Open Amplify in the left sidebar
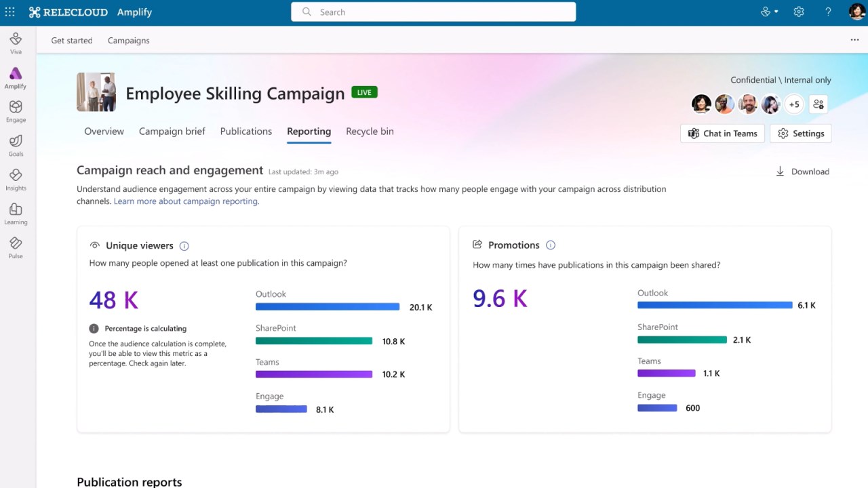The height and width of the screenshot is (488, 868). 16,78
